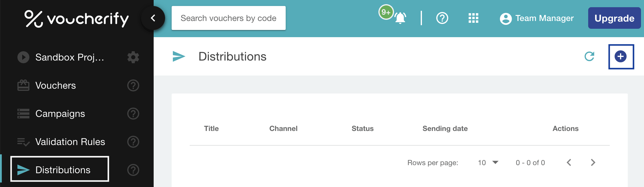Show help for Campaigns menu item

point(133,114)
